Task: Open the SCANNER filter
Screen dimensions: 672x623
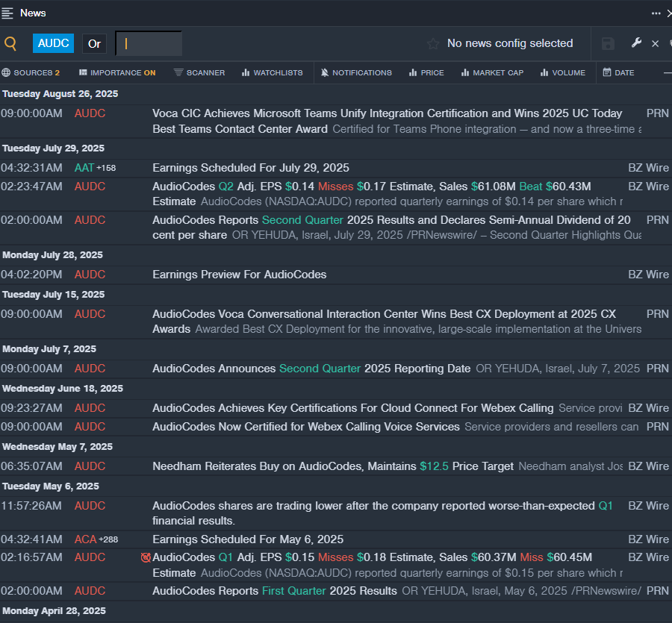Action: tap(199, 73)
